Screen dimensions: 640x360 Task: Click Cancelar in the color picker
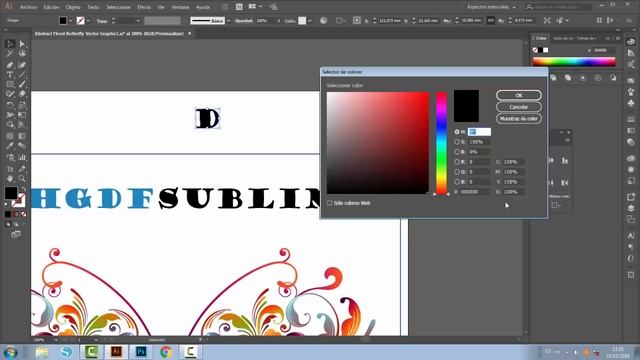[519, 107]
